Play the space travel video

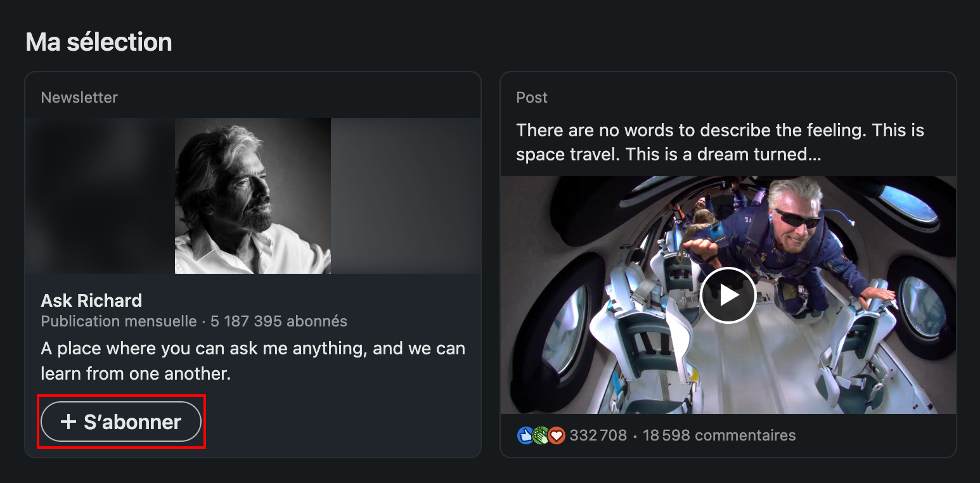point(728,295)
